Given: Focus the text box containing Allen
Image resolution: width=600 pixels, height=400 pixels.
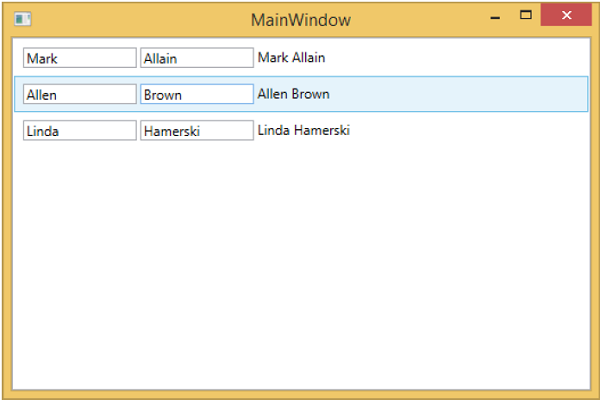Looking at the screenshot, I should (79, 94).
